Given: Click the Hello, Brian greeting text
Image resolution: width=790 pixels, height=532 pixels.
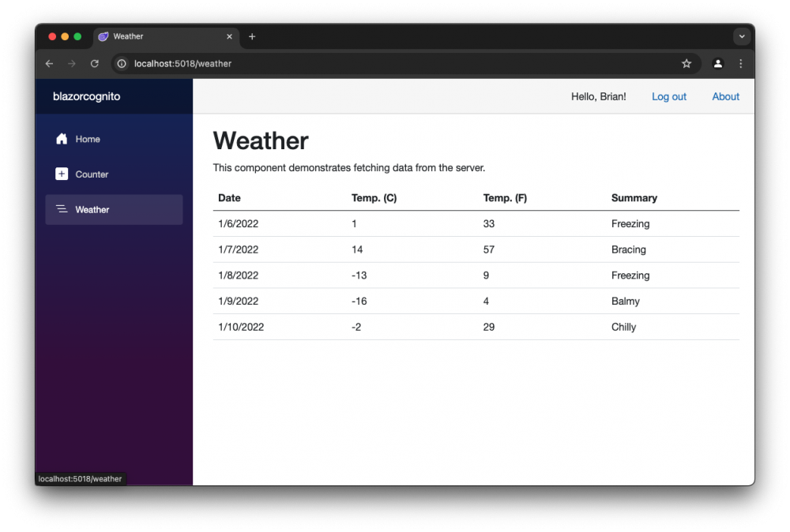Looking at the screenshot, I should (598, 96).
